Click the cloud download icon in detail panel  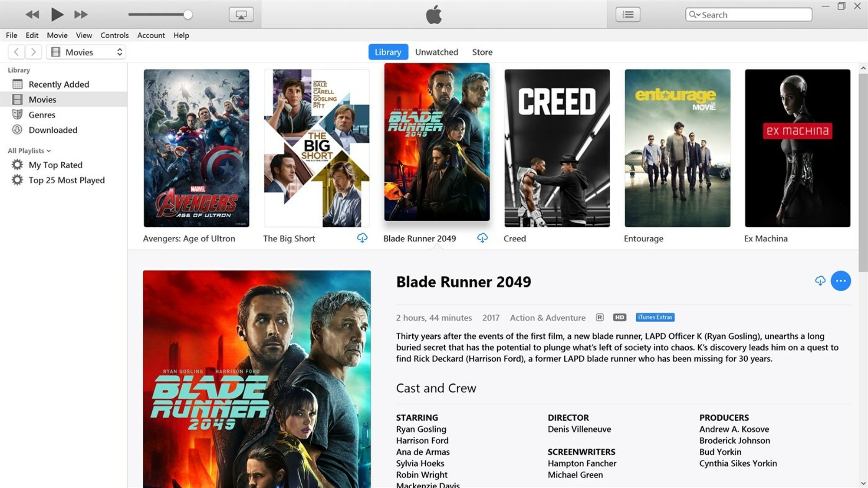pyautogui.click(x=820, y=281)
